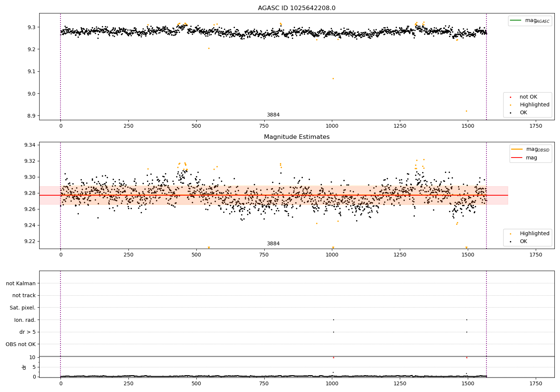The width and height of the screenshot is (560, 392).
Task: Click the '1750' x tick under the top plot
Action: (536, 126)
